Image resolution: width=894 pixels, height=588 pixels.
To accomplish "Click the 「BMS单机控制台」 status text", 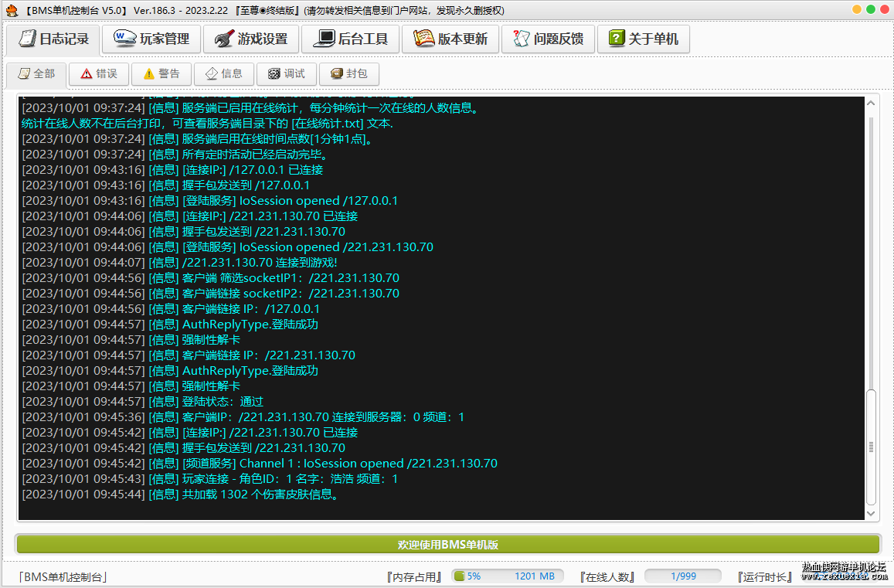I will pyautogui.click(x=63, y=576).
